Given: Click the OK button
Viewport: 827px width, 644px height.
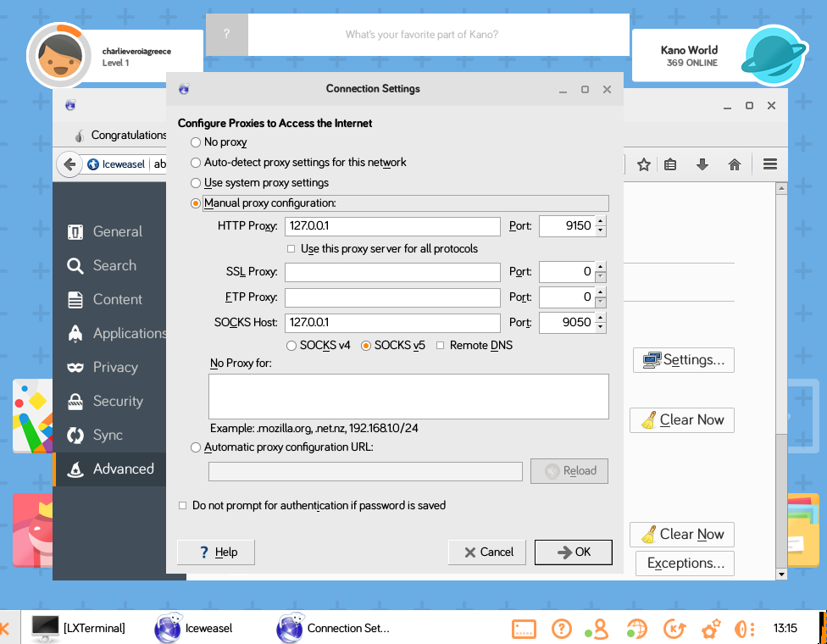Looking at the screenshot, I should pos(574,552).
